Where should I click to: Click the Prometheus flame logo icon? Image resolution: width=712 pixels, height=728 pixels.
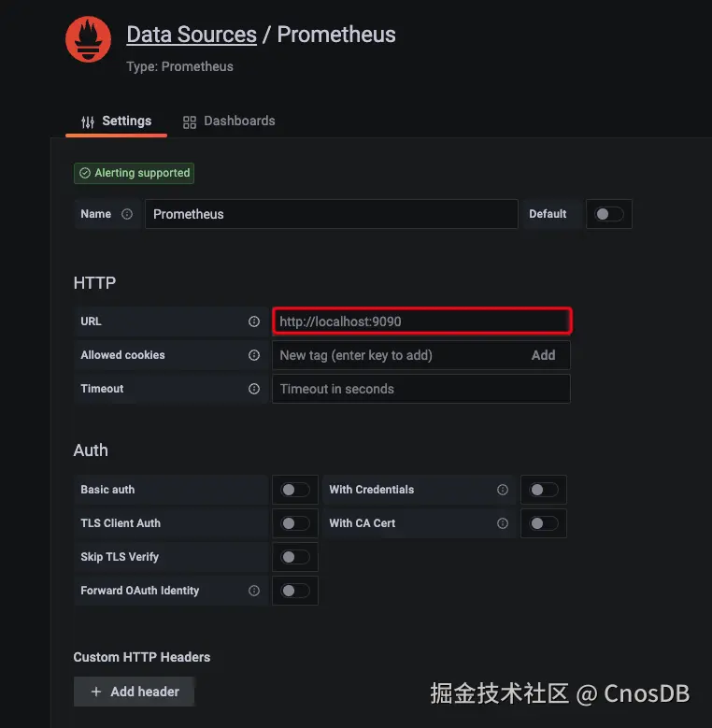coord(88,39)
